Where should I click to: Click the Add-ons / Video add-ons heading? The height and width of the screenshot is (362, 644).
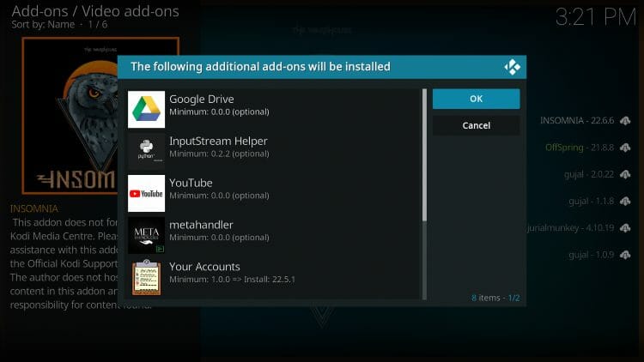95,11
